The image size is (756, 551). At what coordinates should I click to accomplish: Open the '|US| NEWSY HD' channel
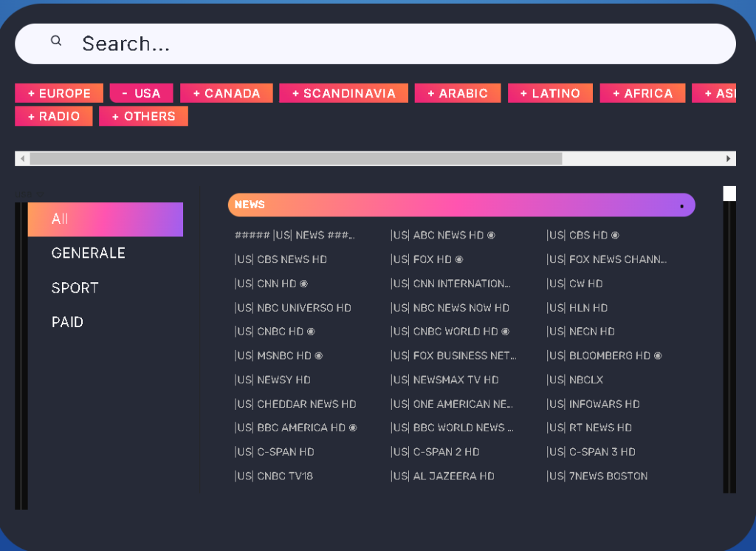(x=272, y=380)
